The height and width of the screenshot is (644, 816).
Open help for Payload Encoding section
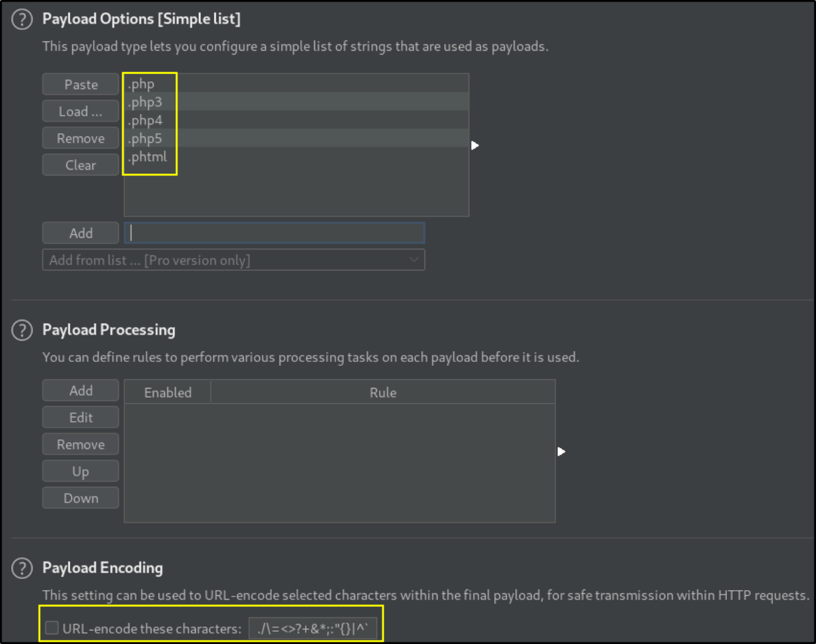click(x=21, y=568)
